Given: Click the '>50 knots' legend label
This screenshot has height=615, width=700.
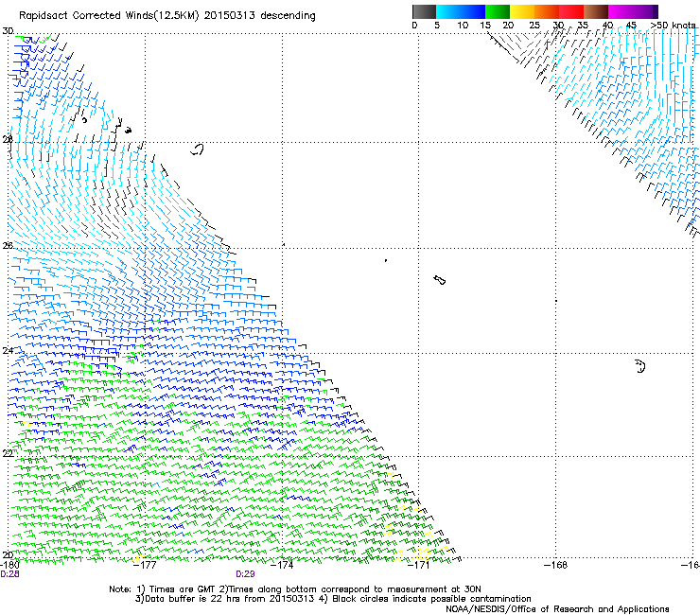Looking at the screenshot, I should [x=673, y=26].
